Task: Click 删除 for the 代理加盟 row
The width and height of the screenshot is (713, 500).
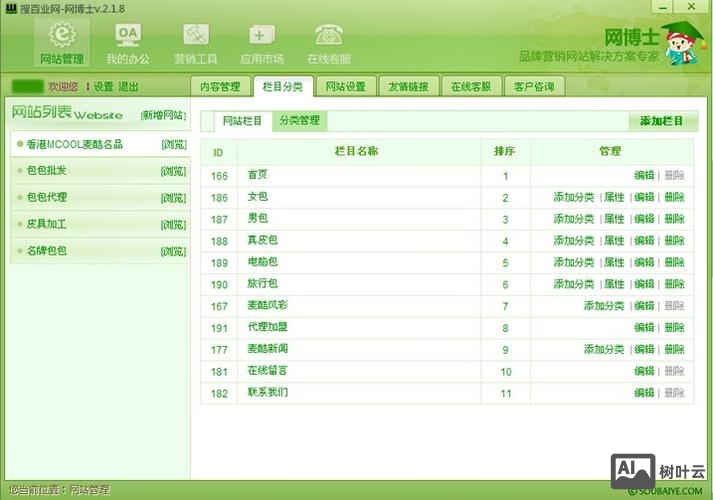Action: click(674, 328)
